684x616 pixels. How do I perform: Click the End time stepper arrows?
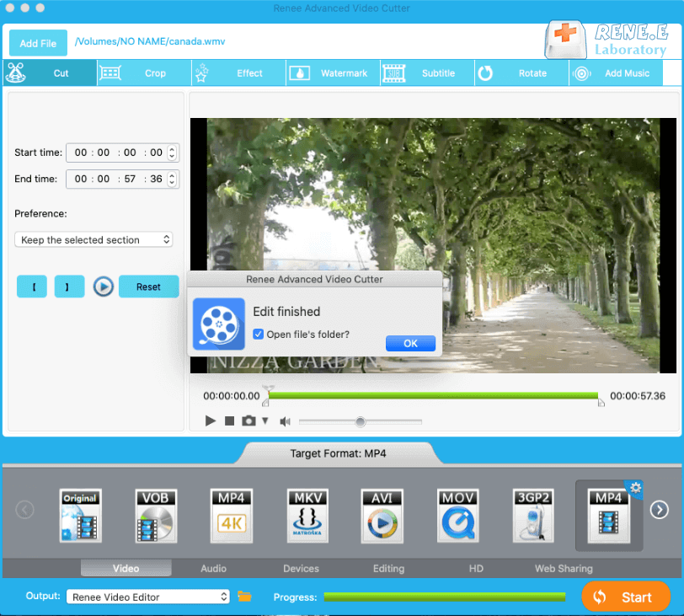tap(172, 179)
